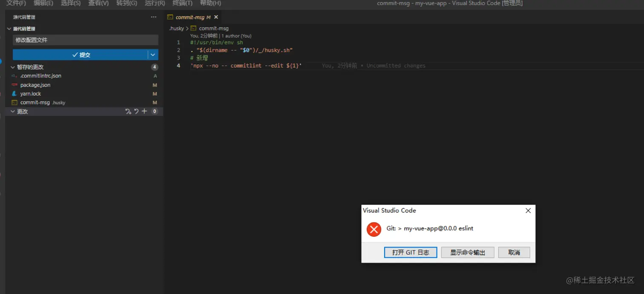The image size is (644, 294).
Task: Click the terminal icon on the commit-msg tab
Action: tap(170, 17)
